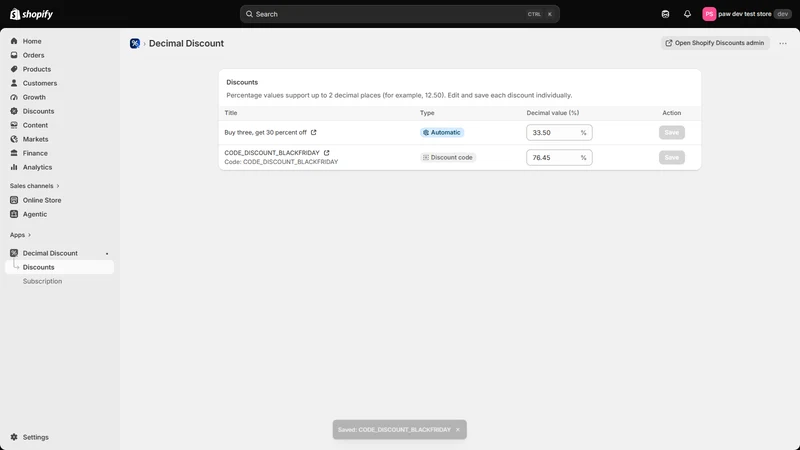The height and width of the screenshot is (450, 800).
Task: Edit the 33.50 percent value field
Action: [x=559, y=133]
